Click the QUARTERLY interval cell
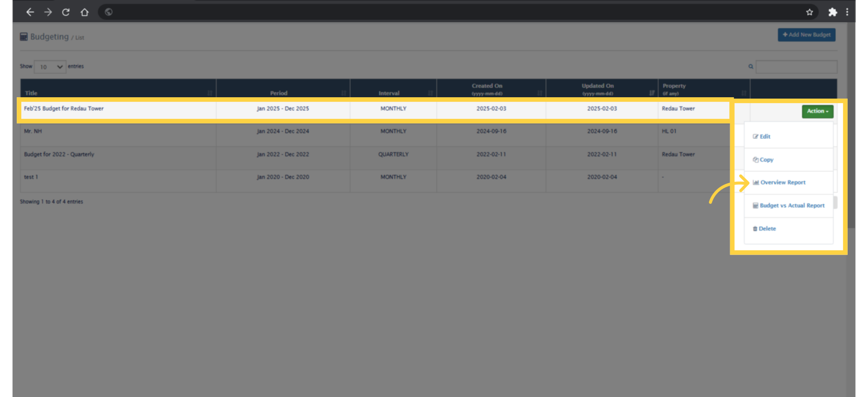The image size is (868, 397). 393,154
